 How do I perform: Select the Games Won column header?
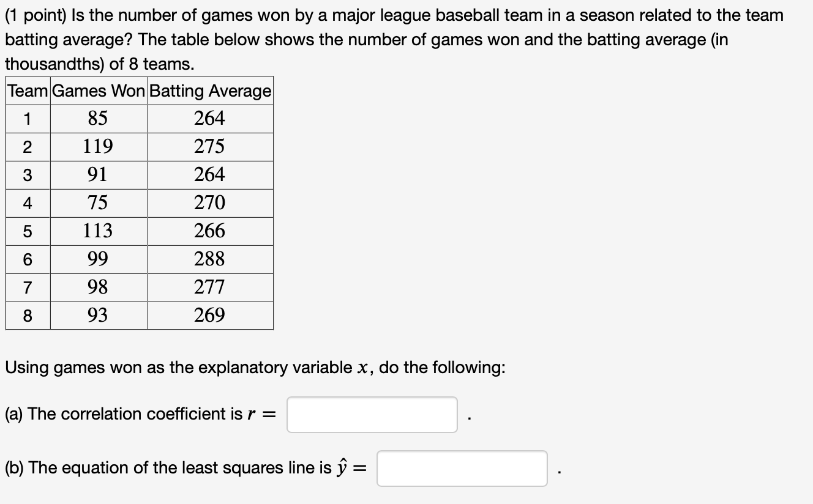(97, 91)
